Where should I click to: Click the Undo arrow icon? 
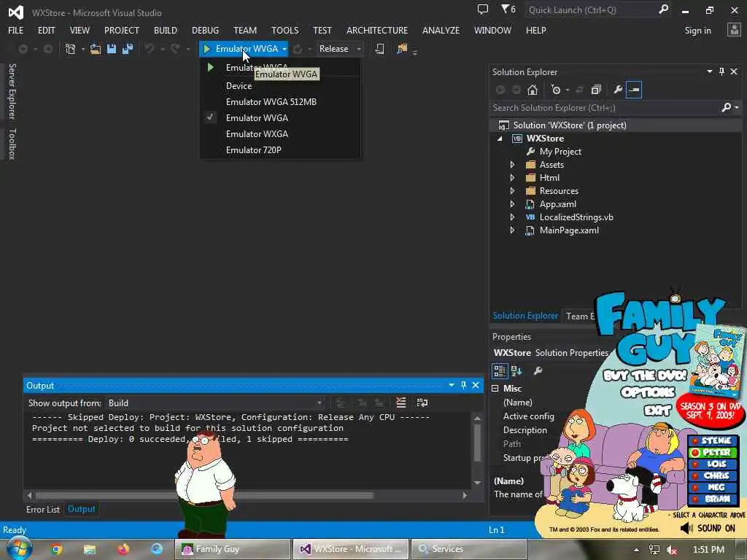coord(150,49)
